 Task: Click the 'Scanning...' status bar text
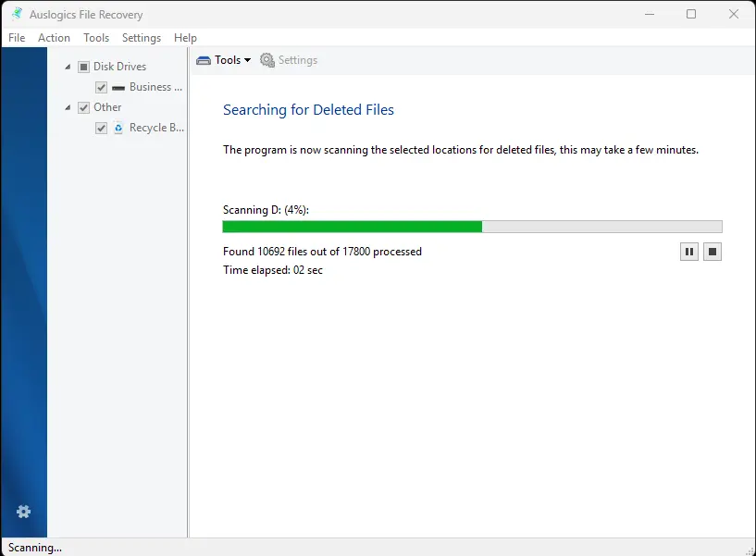(x=35, y=548)
